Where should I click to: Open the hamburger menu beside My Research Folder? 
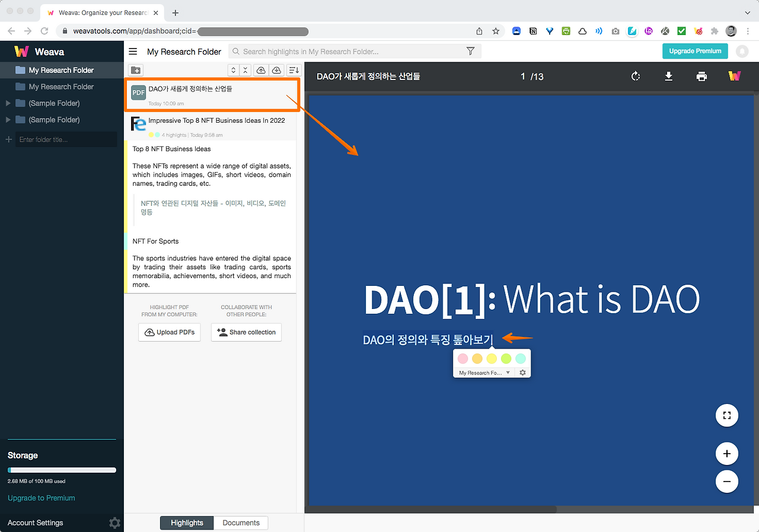point(133,52)
